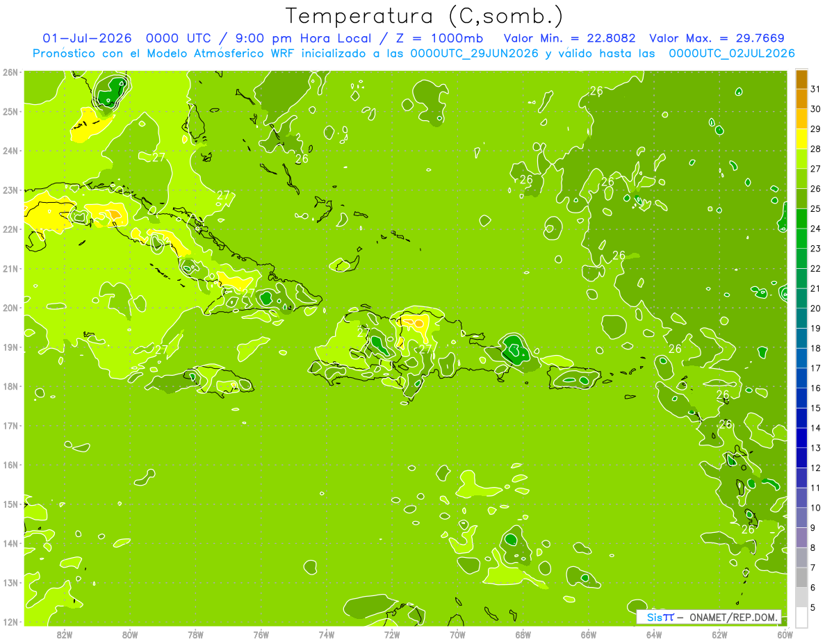Click the color scale number 31
The height and width of the screenshot is (644, 834).
coord(815,89)
